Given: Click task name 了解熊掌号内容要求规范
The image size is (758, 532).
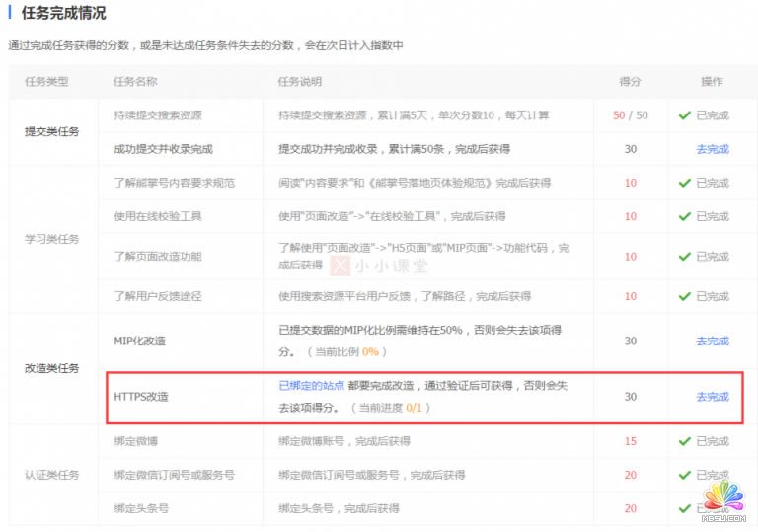Looking at the screenshot, I should (174, 183).
